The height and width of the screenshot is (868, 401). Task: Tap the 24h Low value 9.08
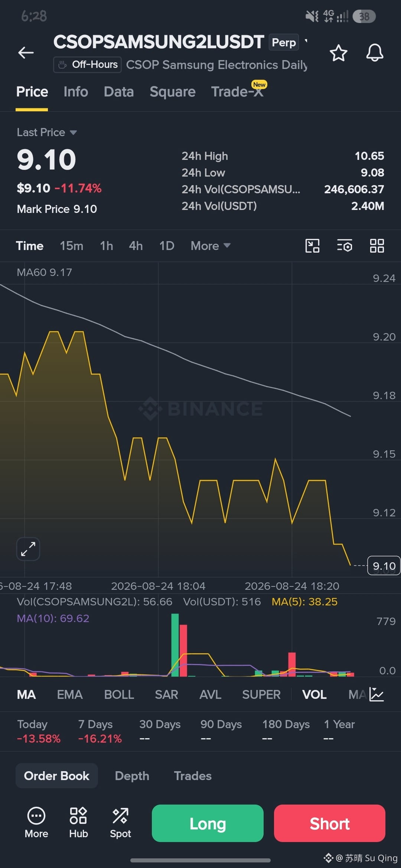point(372,172)
